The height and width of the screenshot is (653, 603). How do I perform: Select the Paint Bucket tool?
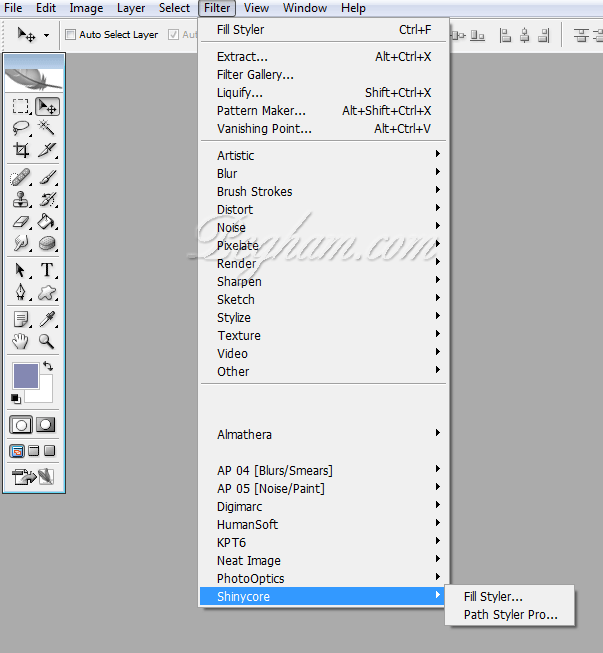[x=47, y=222]
